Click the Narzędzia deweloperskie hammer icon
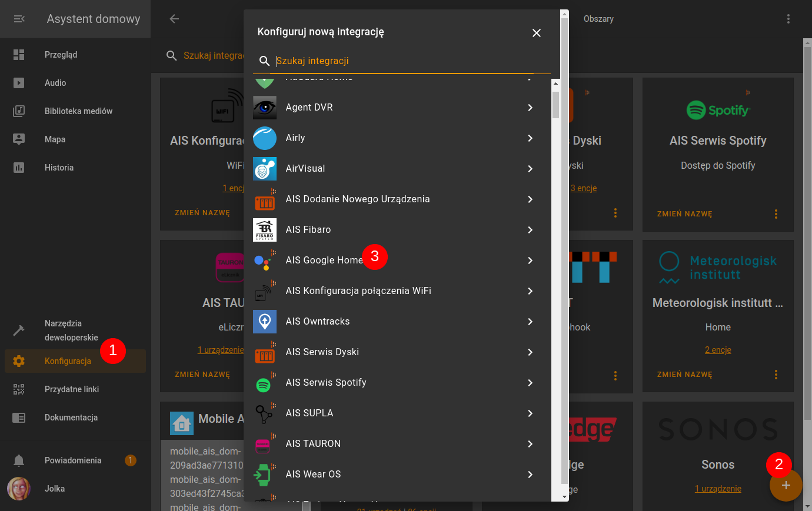Viewport: 812px width, 511px height. (x=19, y=330)
